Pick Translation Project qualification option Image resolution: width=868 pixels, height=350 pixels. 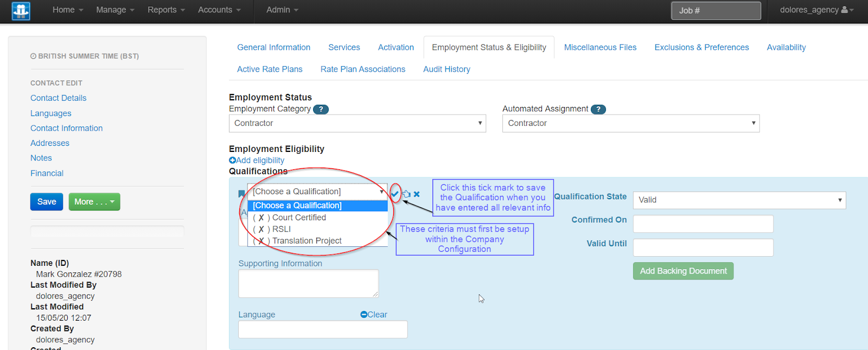coord(307,241)
